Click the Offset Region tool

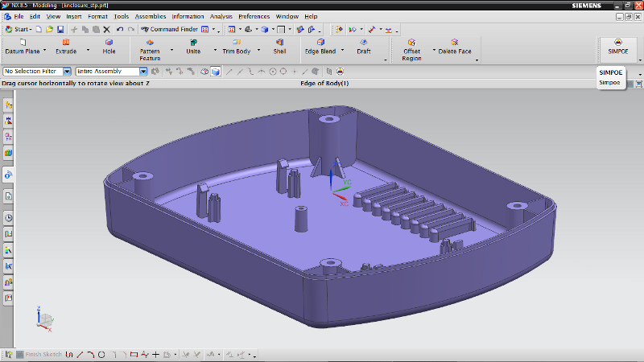click(x=411, y=50)
